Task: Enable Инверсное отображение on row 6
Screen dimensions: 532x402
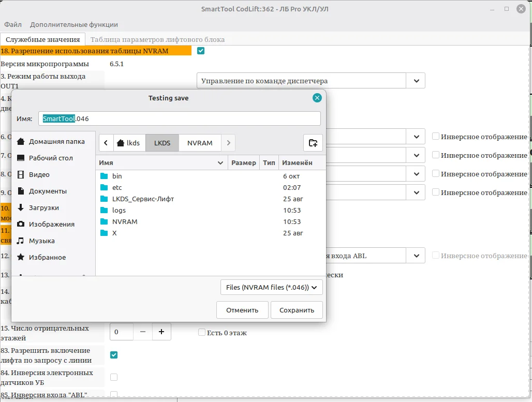Action: pos(436,137)
